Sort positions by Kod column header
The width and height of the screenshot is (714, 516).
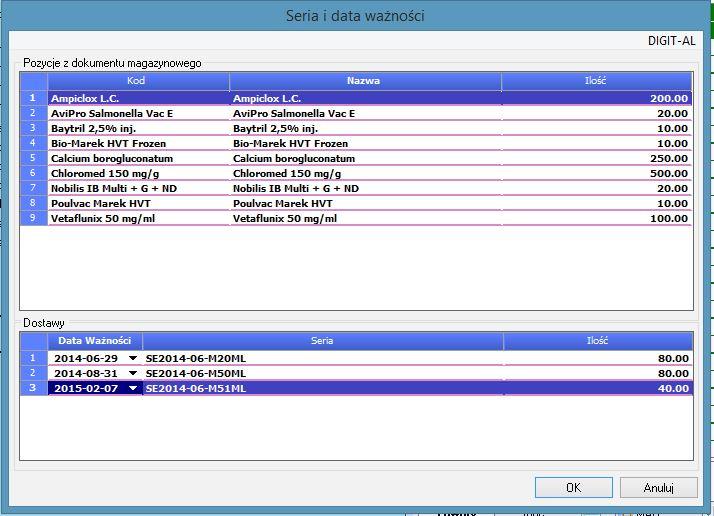138,81
